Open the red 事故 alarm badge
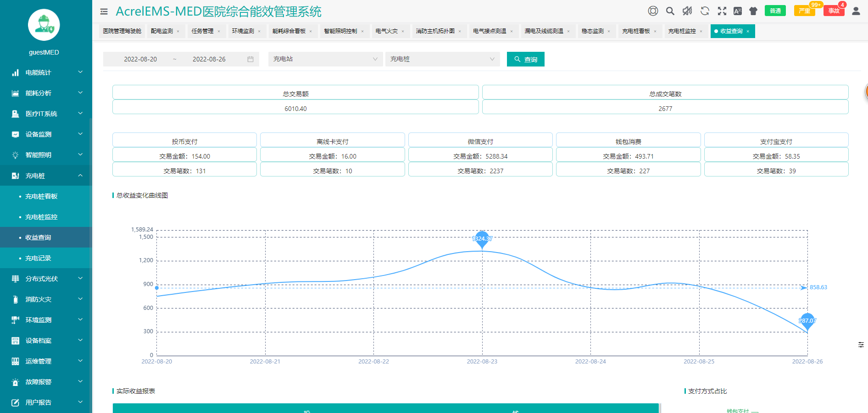This screenshot has width=868, height=413. 834,10
